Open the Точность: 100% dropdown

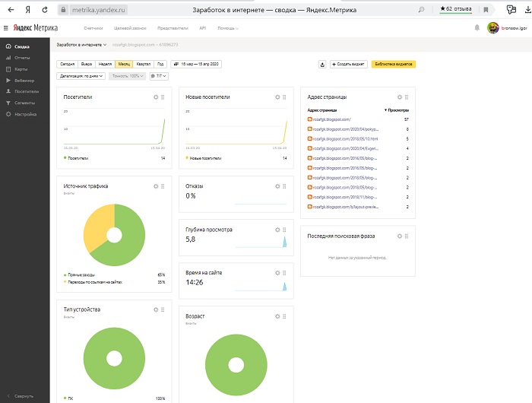(x=128, y=76)
